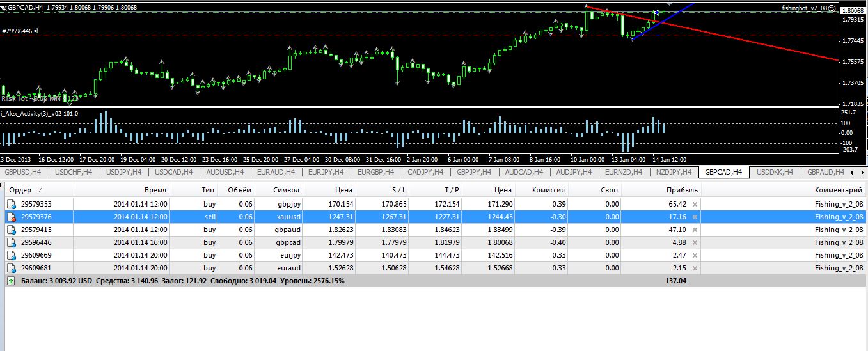The height and width of the screenshot is (351, 868).
Task: Sort orders by the Прибыль column
Action: [661, 190]
